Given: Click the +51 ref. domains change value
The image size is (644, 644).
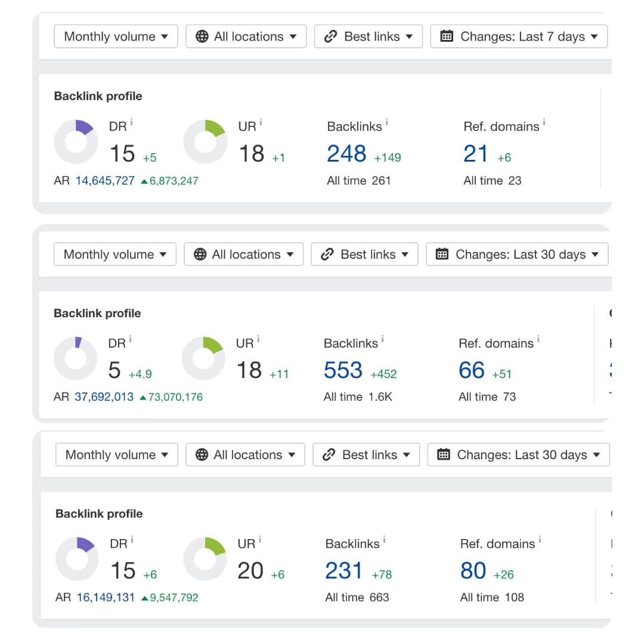Looking at the screenshot, I should point(502,374).
